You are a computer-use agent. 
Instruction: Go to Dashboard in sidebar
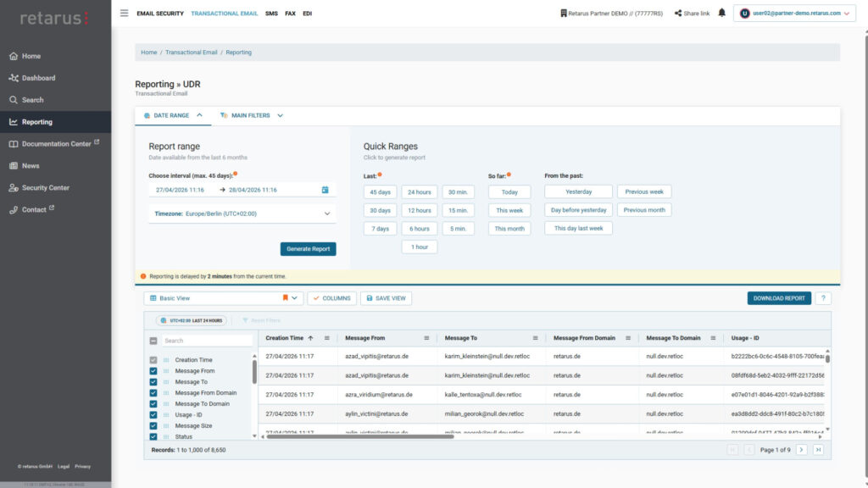click(38, 78)
